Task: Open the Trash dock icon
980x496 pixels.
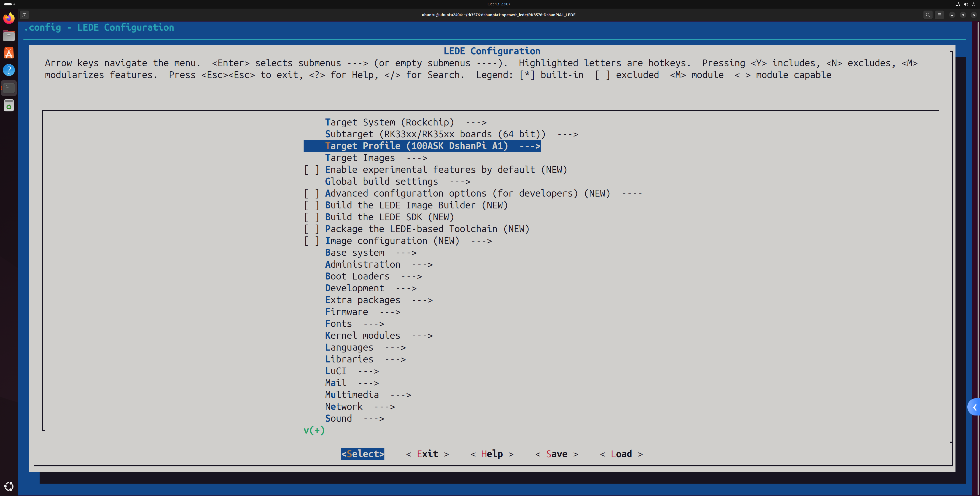Action: click(9, 105)
